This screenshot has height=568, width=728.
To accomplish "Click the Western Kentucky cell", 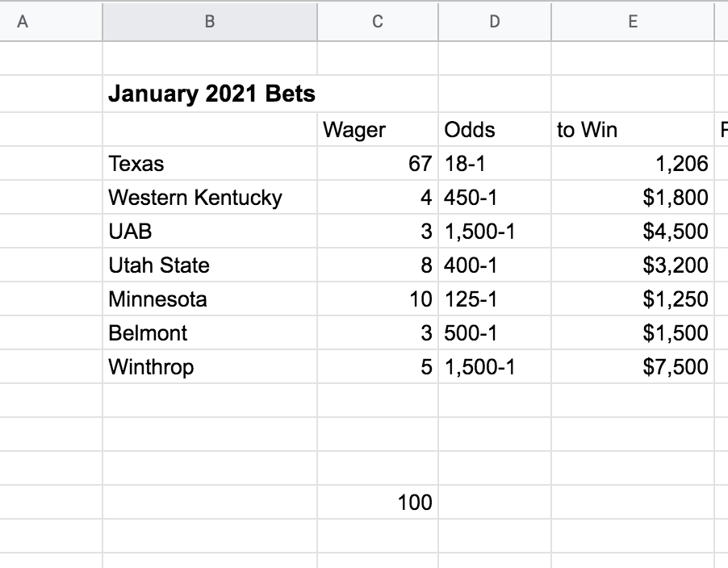I will coord(210,198).
